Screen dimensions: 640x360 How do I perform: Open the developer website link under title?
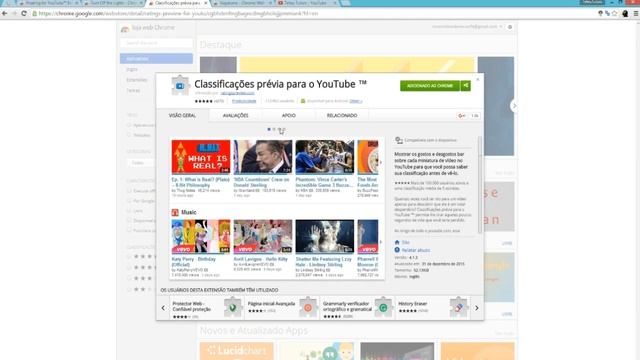237,93
